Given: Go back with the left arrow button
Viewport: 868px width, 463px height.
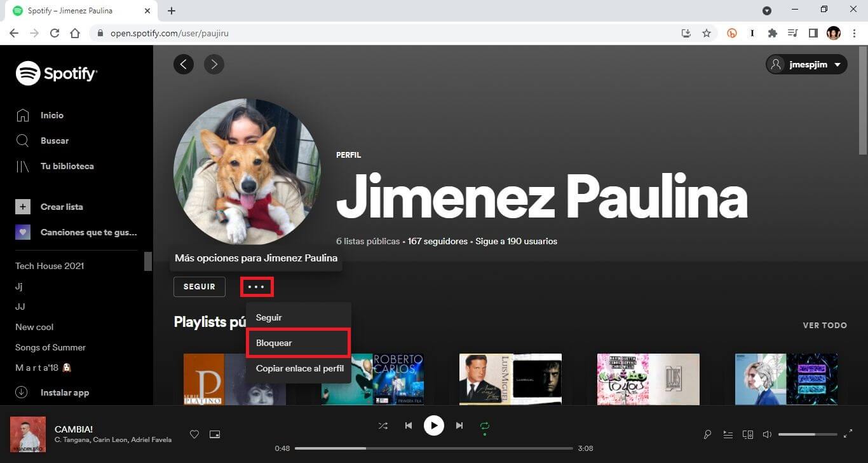Looking at the screenshot, I should [x=184, y=64].
